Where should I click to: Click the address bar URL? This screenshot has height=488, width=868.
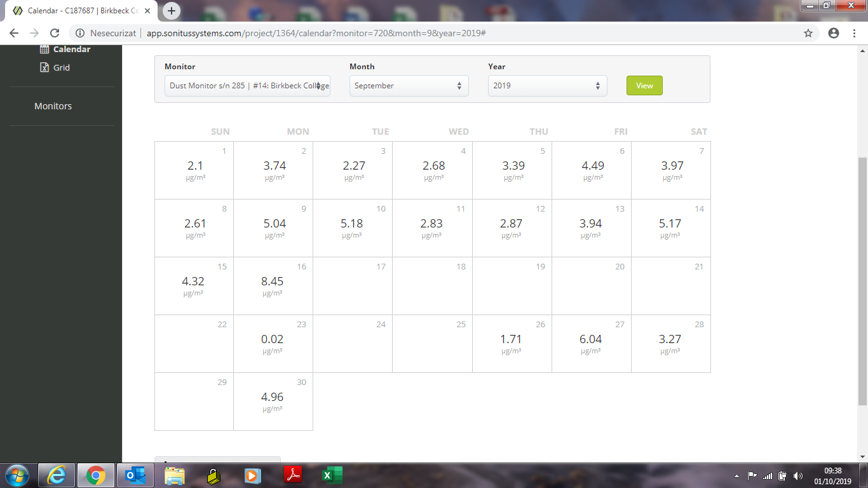(316, 33)
